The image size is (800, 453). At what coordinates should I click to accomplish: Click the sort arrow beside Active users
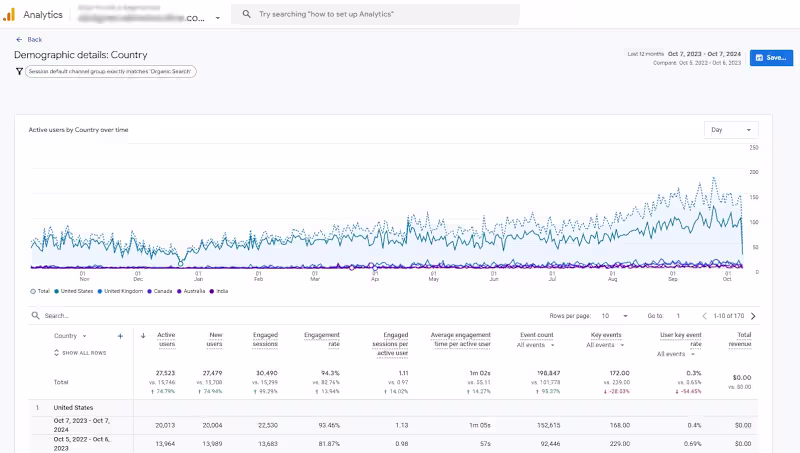click(144, 336)
